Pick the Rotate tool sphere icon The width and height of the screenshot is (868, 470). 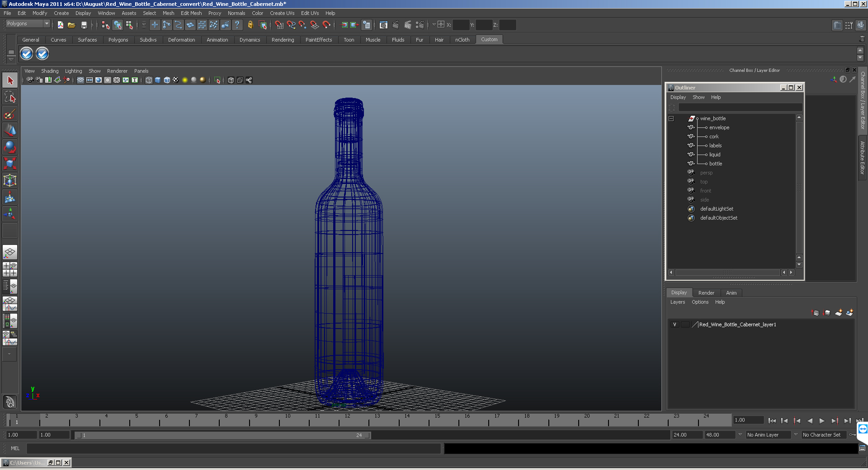(10, 146)
